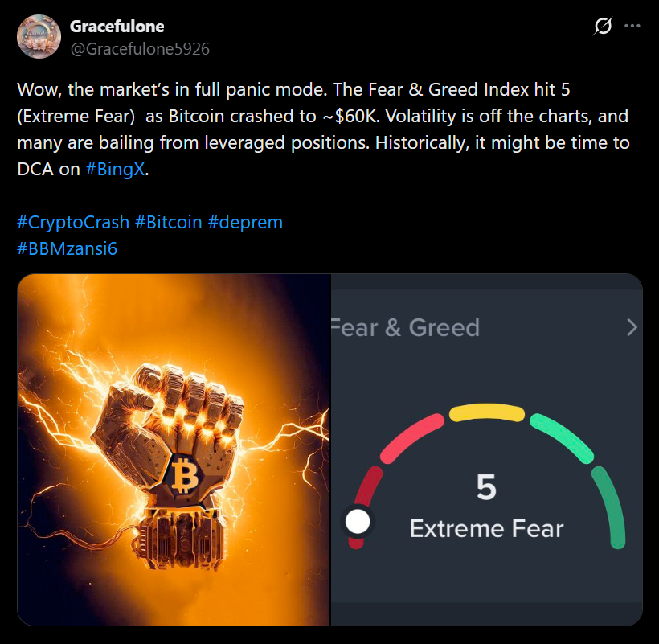Open the #BBMzansi6 hashtag
The height and width of the screenshot is (644, 659).
67,248
